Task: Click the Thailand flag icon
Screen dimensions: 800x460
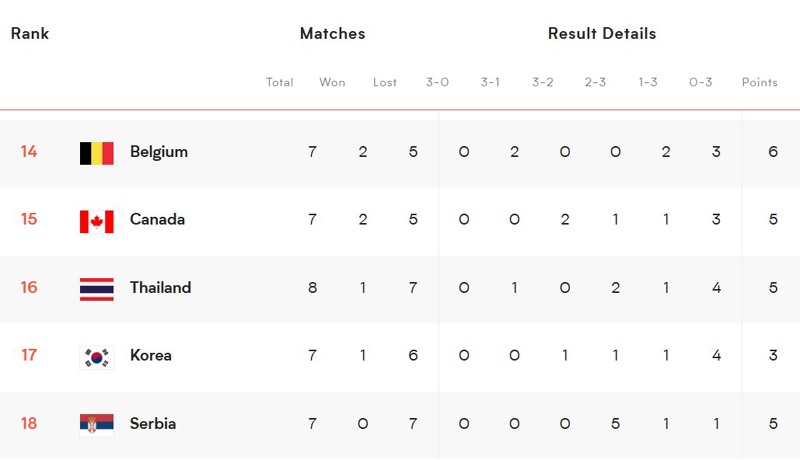Action: pos(96,289)
